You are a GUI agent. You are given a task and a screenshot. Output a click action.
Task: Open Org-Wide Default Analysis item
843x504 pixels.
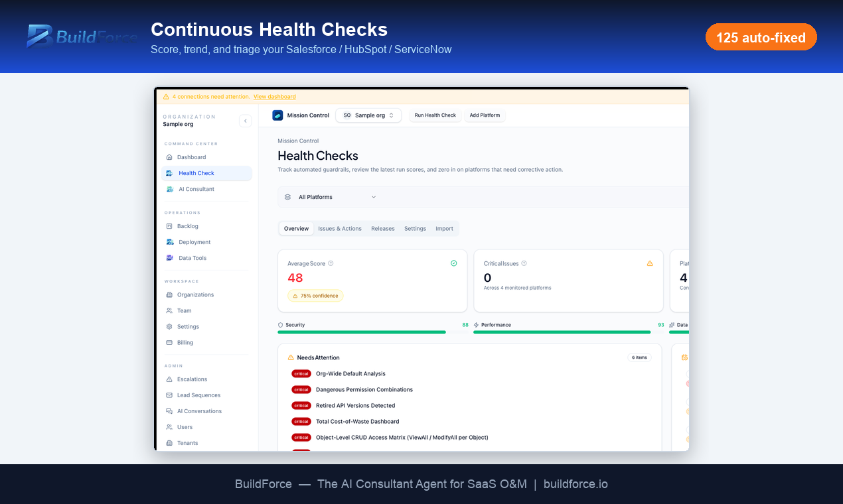(x=350, y=374)
